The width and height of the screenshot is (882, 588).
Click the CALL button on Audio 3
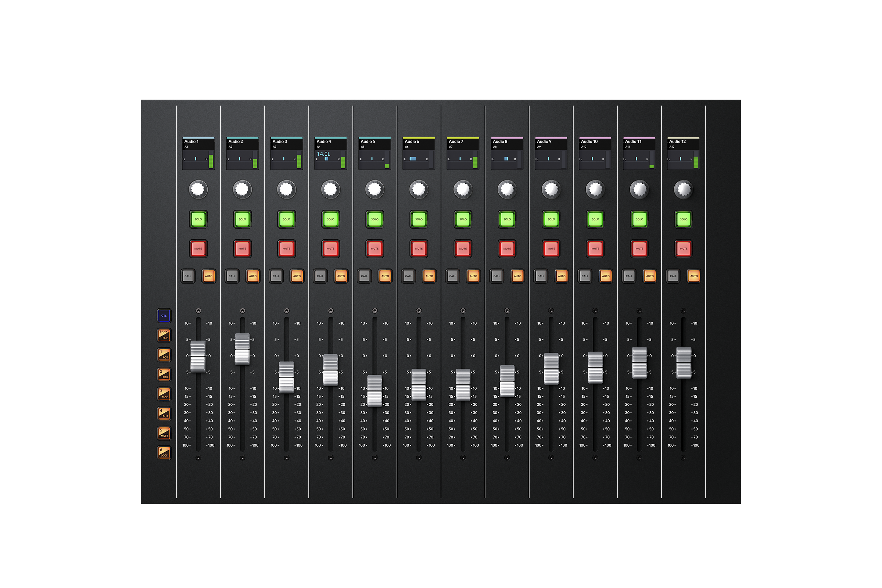[276, 276]
